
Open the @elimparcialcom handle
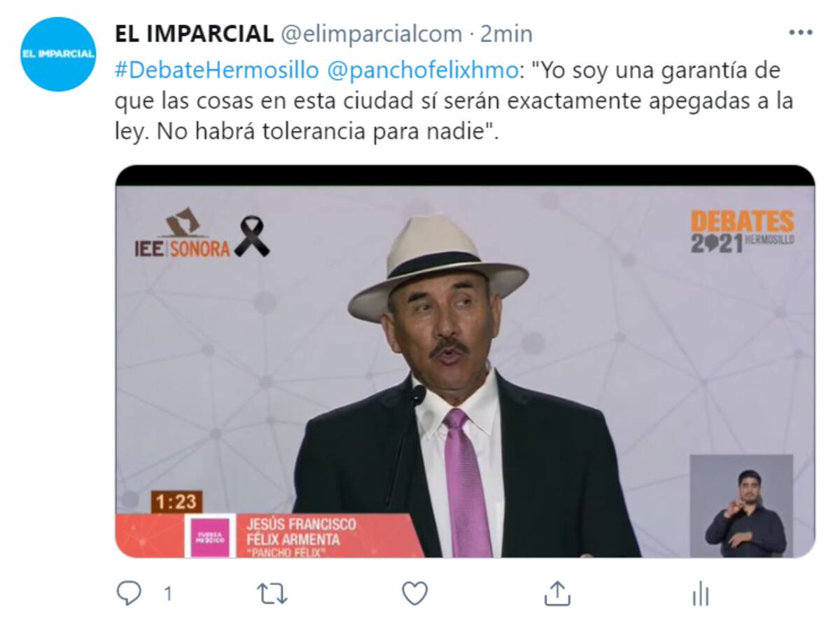[x=372, y=34]
